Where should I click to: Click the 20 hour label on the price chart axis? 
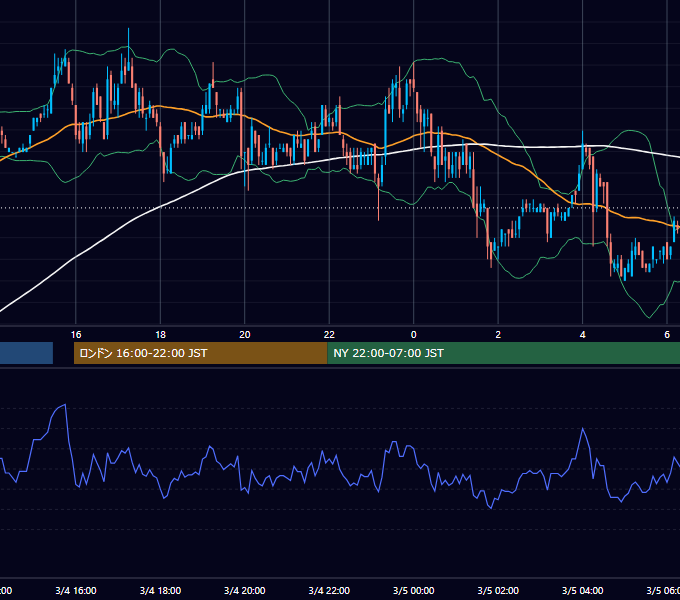(x=245, y=334)
